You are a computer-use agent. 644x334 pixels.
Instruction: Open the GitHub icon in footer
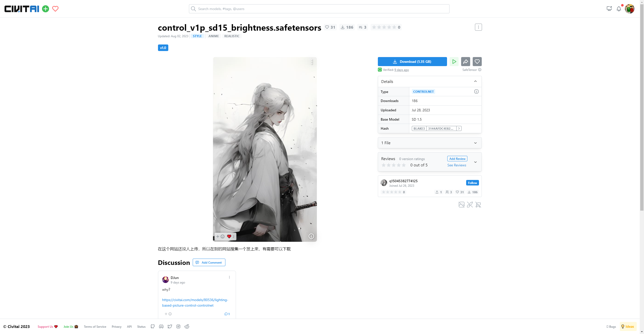(153, 326)
